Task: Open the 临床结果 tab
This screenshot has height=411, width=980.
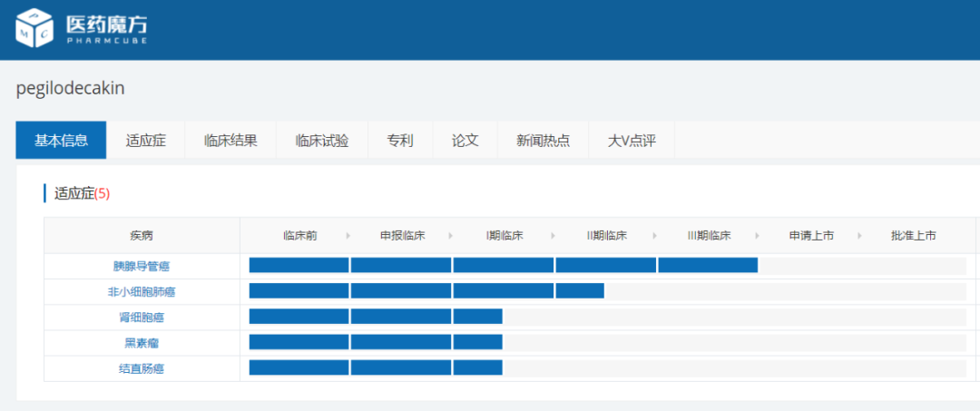Action: click(230, 141)
